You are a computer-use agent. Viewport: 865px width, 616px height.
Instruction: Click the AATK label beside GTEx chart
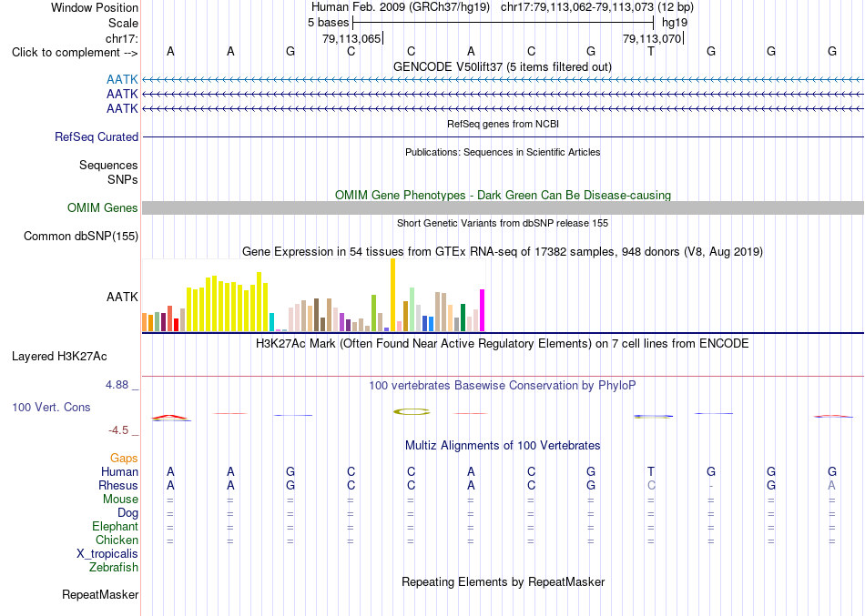point(122,297)
